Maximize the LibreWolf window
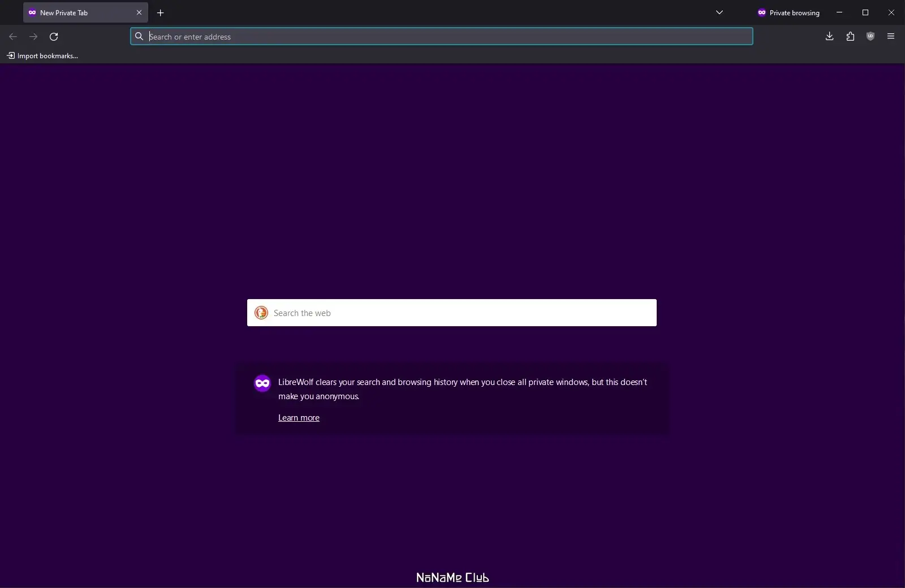The height and width of the screenshot is (588, 905). (865, 12)
